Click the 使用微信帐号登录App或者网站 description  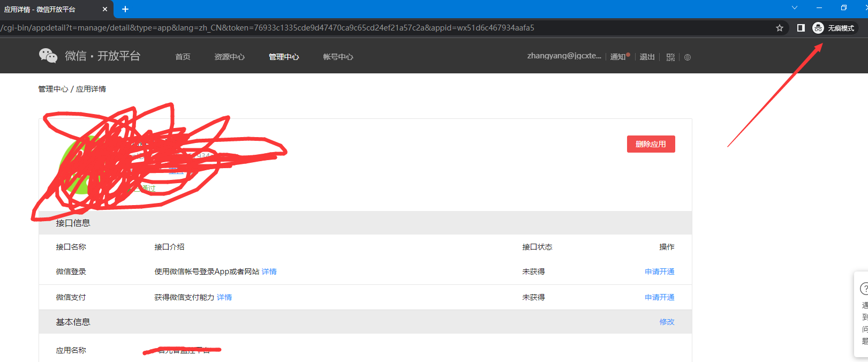pos(207,271)
